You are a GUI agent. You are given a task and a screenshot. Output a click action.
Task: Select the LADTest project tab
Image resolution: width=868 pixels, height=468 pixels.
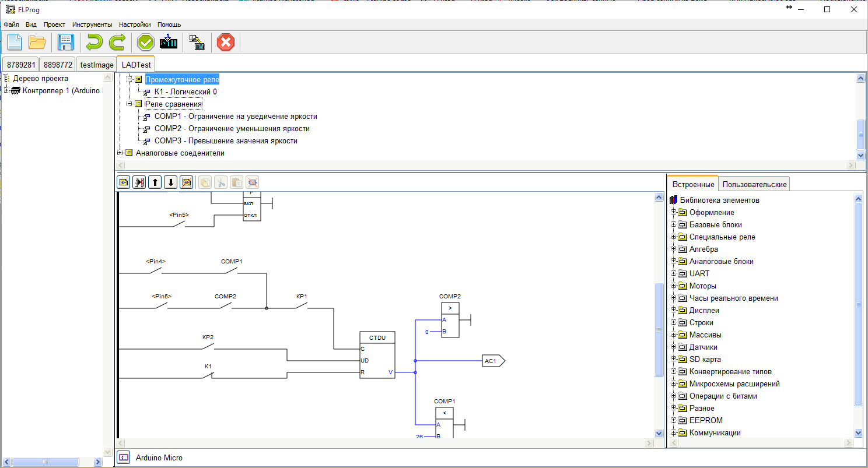pos(136,65)
